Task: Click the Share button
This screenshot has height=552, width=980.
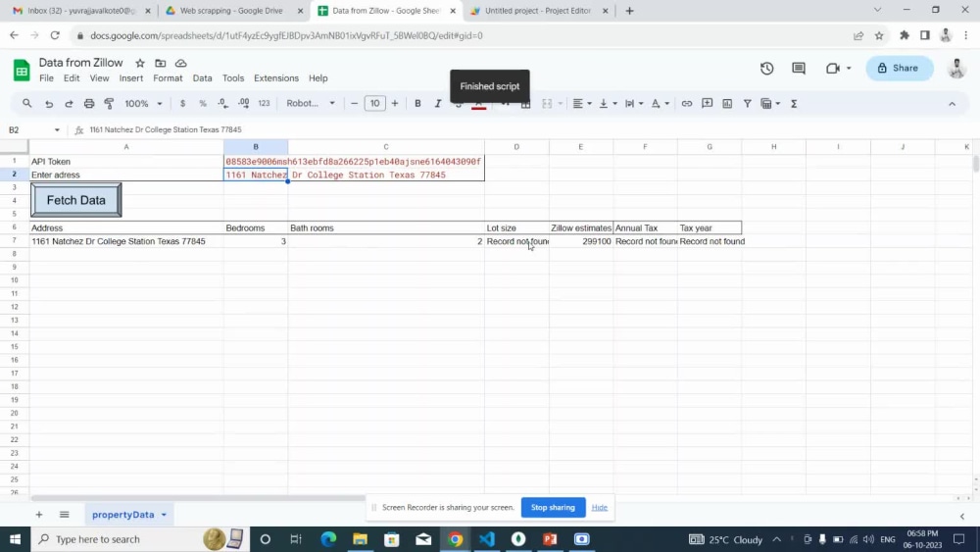Action: pyautogui.click(x=899, y=68)
